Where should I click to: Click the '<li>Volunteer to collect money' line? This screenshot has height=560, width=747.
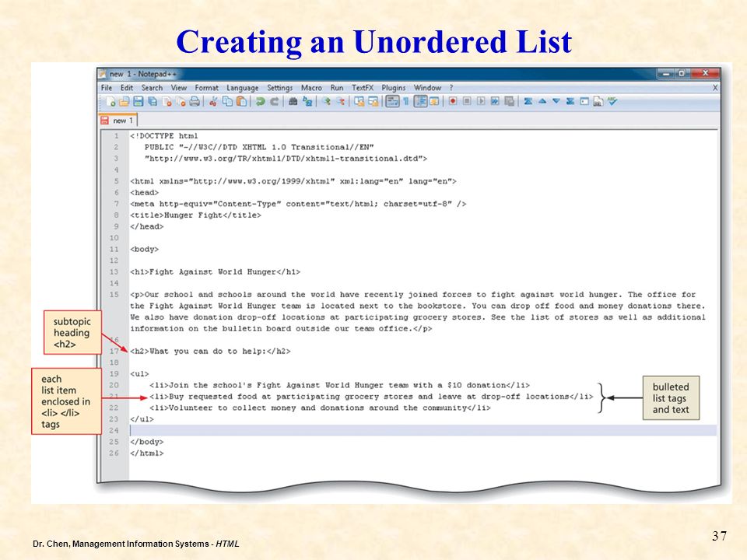click(320, 408)
